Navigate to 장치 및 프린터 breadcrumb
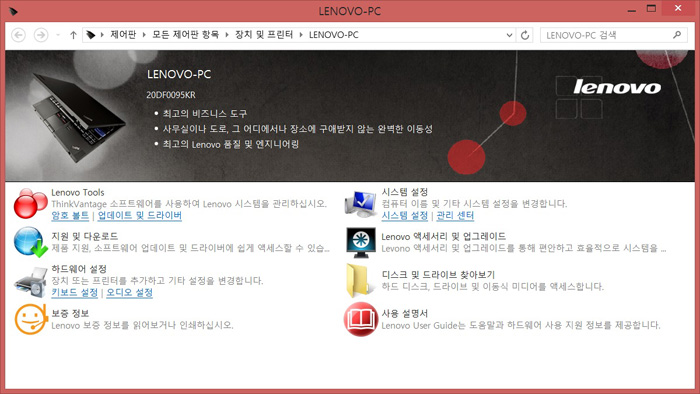Image resolution: width=700 pixels, height=394 pixels. 264,35
